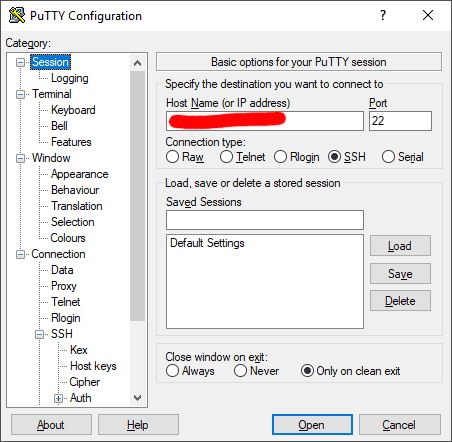Open the Colours settings page

click(x=68, y=238)
